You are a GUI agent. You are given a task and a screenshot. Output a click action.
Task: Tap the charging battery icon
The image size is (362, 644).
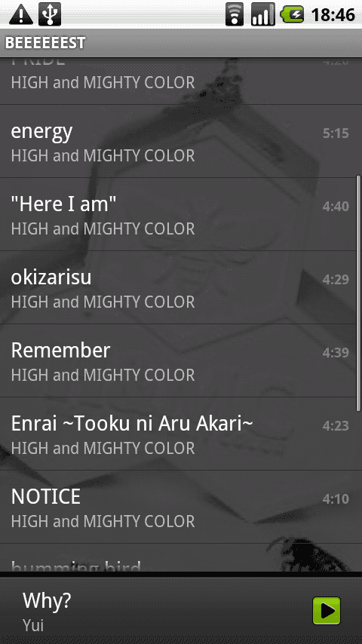(292, 14)
